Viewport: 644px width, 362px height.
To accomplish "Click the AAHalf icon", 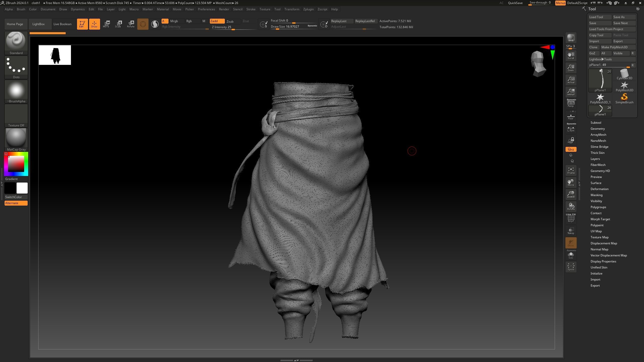I will point(571,92).
